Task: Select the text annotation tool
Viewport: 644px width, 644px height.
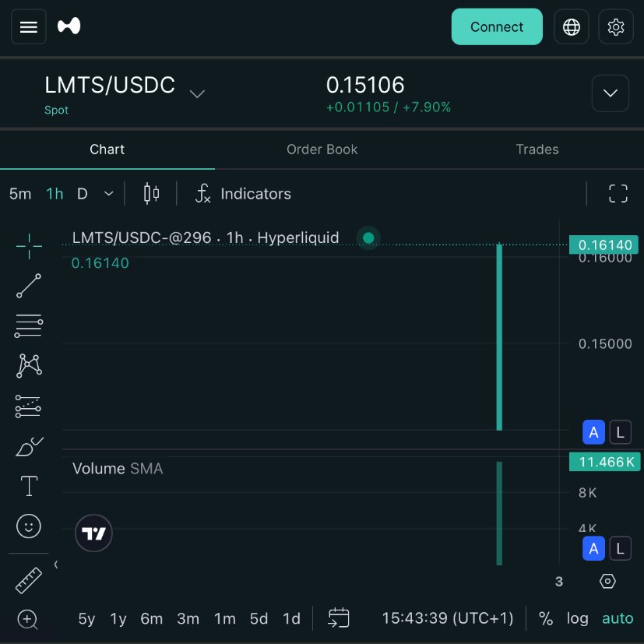Action: (29, 486)
